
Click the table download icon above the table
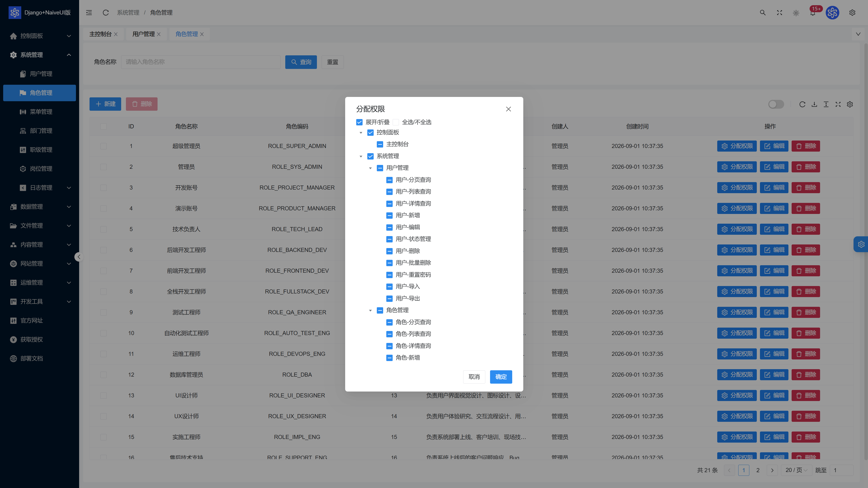pos(814,104)
